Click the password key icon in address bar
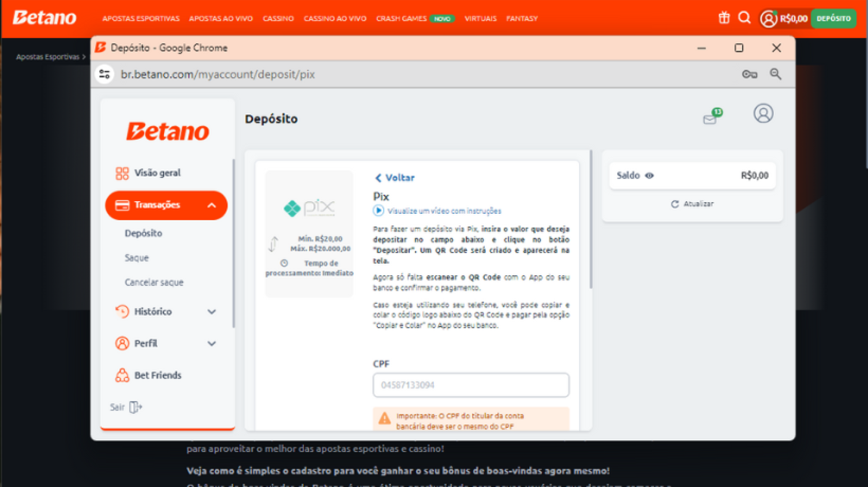The height and width of the screenshot is (487, 868). point(749,74)
